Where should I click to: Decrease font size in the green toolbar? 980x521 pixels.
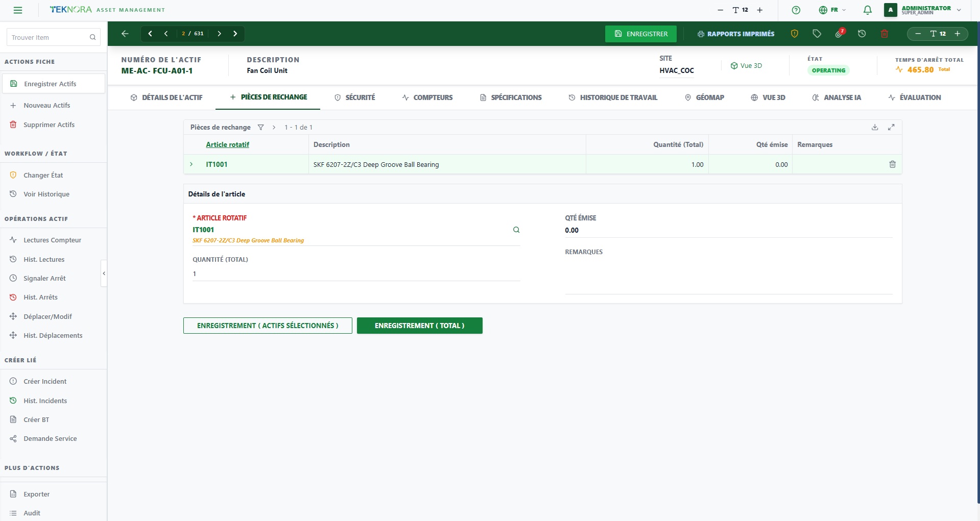coord(918,34)
